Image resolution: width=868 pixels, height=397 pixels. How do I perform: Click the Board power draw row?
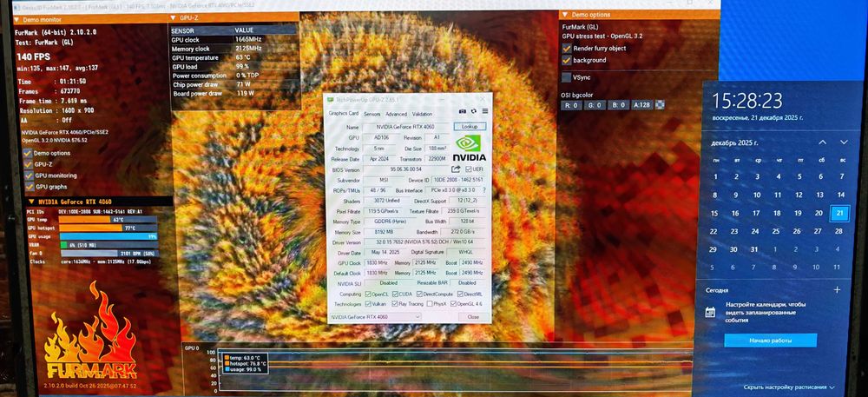coord(234,94)
